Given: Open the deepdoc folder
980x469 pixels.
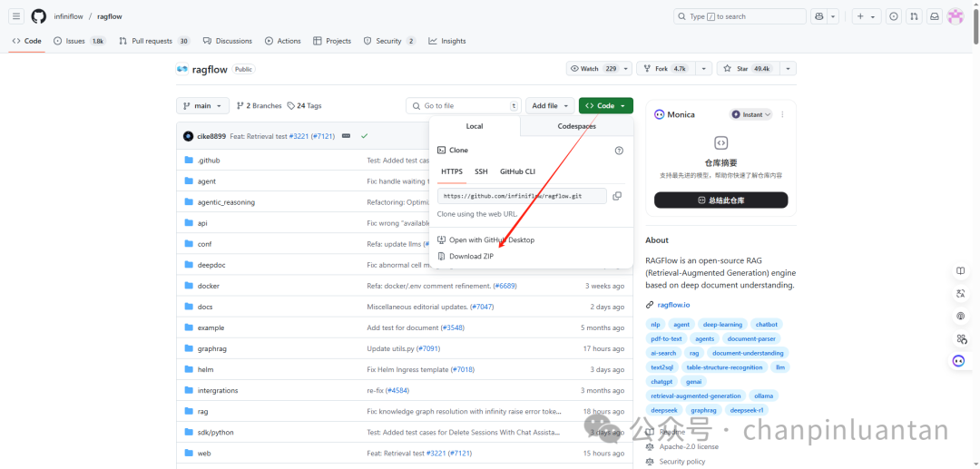Looking at the screenshot, I should click(x=211, y=265).
